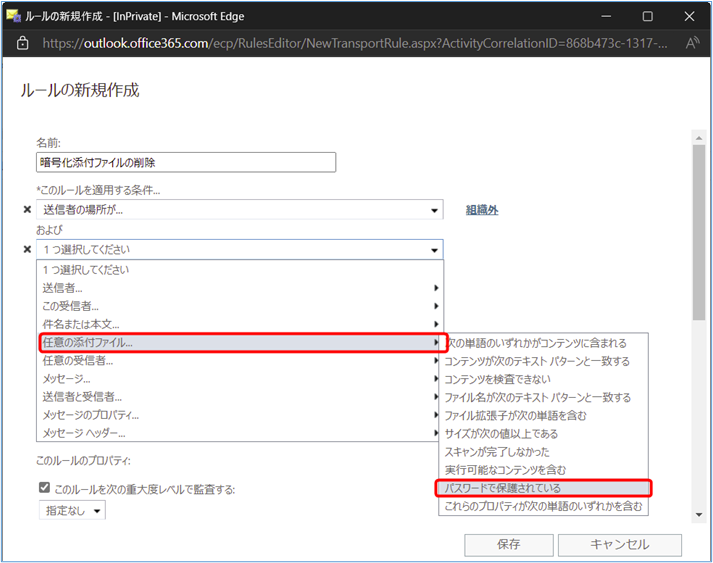Choose サイズが次の値以上である option
Screen dimensions: 713x563
[543, 434]
